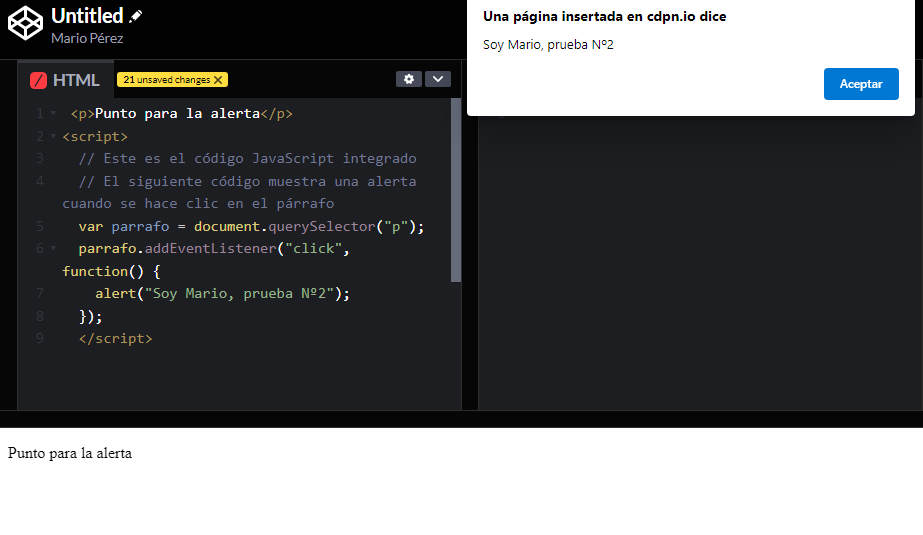
Task: Click the 'Untitled' pen title
Action: pyautogui.click(x=87, y=16)
